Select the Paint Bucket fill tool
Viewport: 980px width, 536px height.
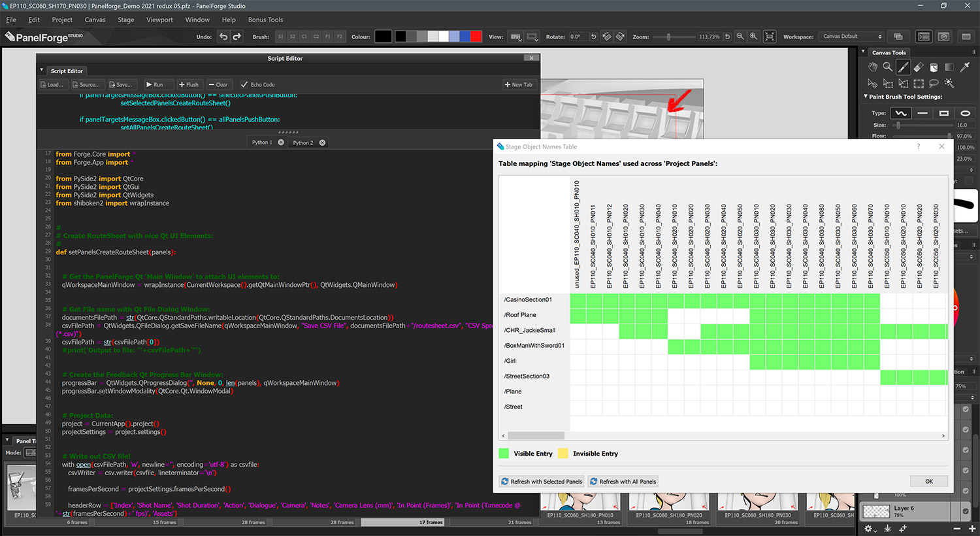(934, 67)
